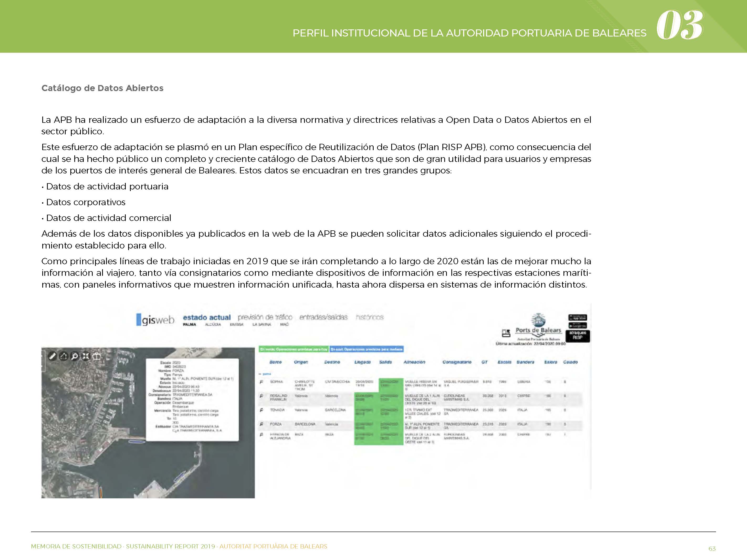Click the QR code icon near logo
This screenshot has width=747, height=560.
click(506, 333)
